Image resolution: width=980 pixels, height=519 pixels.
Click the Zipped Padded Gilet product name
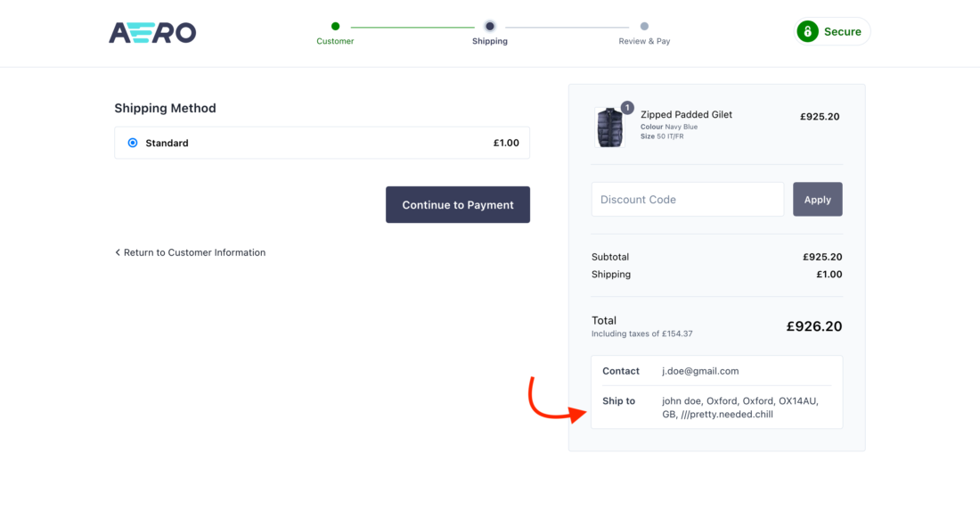point(686,114)
